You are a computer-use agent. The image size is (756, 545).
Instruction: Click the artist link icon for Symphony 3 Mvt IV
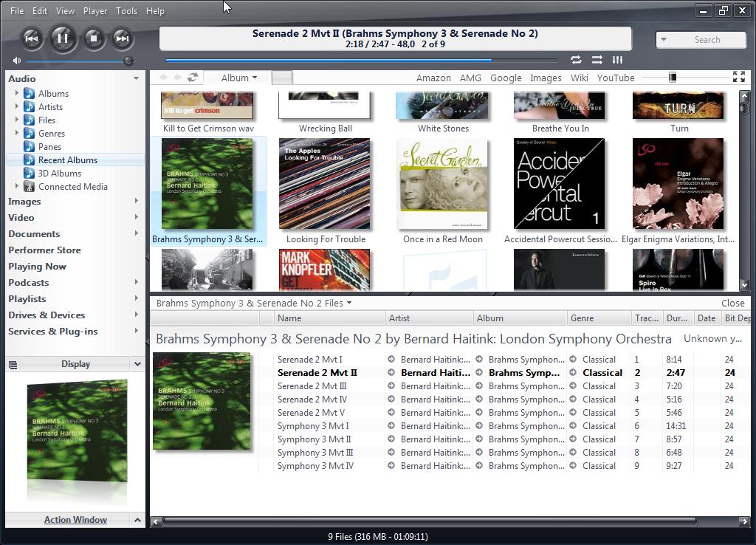[x=391, y=466]
